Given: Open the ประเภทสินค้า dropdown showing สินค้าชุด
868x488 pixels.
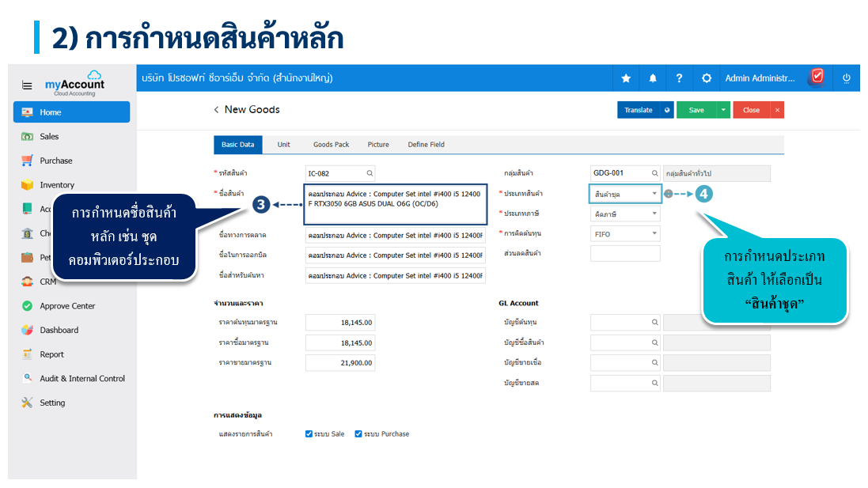Looking at the screenshot, I should [625, 194].
